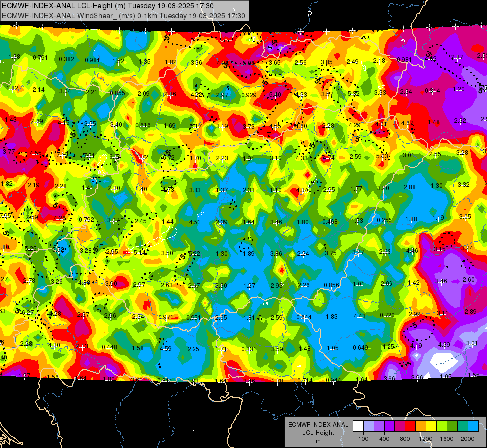This screenshot has height=448, width=487.
Task: Select the orange legend color swatch
Action: tap(421, 426)
